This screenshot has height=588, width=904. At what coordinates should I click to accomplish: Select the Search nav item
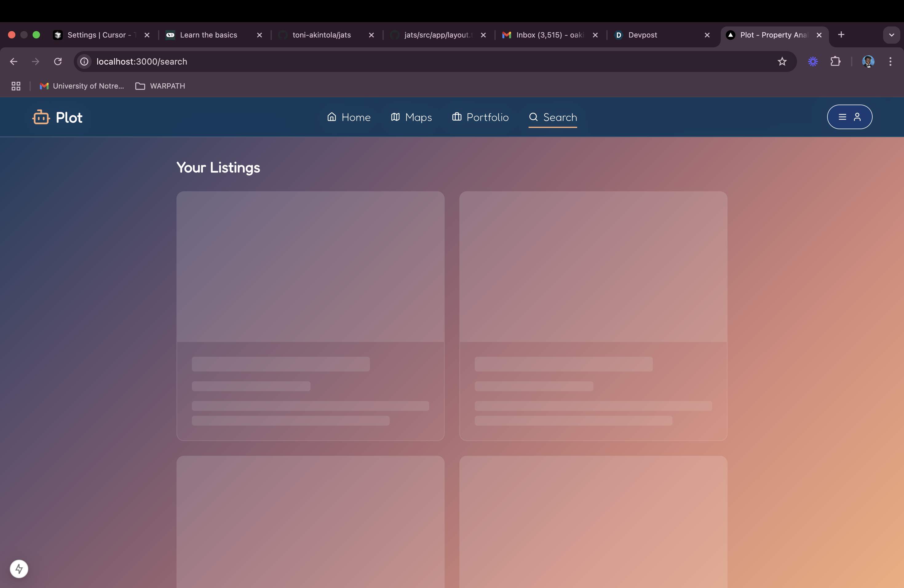pyautogui.click(x=553, y=117)
